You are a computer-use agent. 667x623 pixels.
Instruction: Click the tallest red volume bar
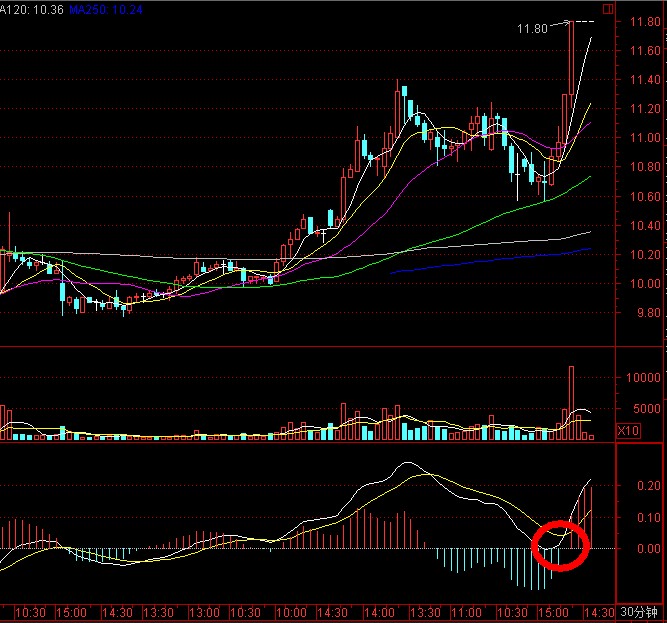[x=572, y=402]
